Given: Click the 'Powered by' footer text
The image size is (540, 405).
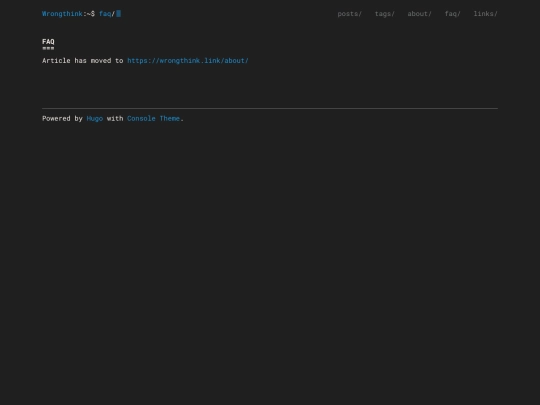Looking at the screenshot, I should coord(62,118).
